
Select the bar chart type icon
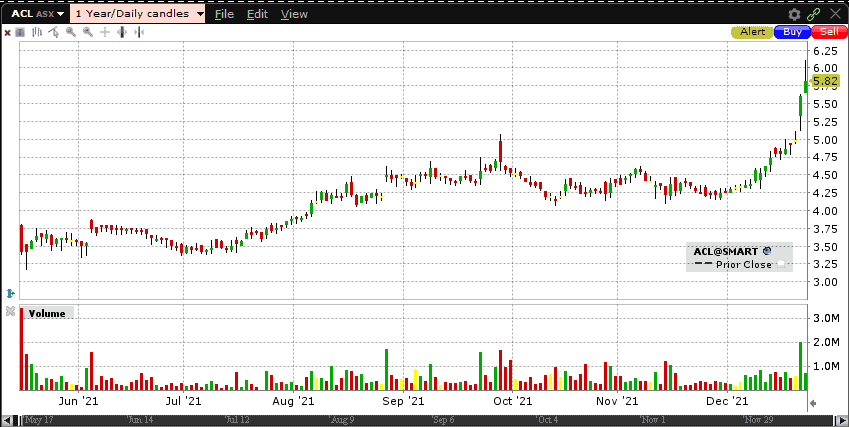point(37,32)
